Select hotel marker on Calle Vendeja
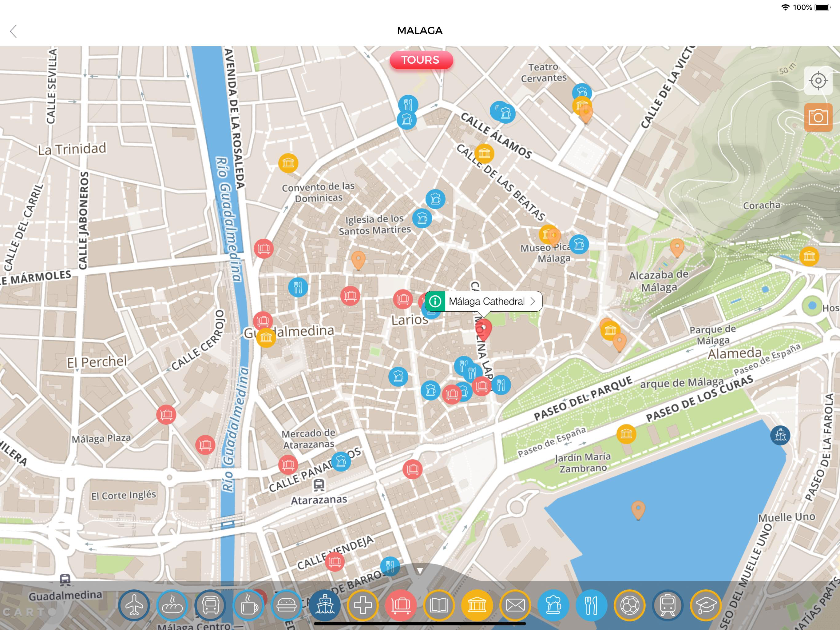 (335, 561)
